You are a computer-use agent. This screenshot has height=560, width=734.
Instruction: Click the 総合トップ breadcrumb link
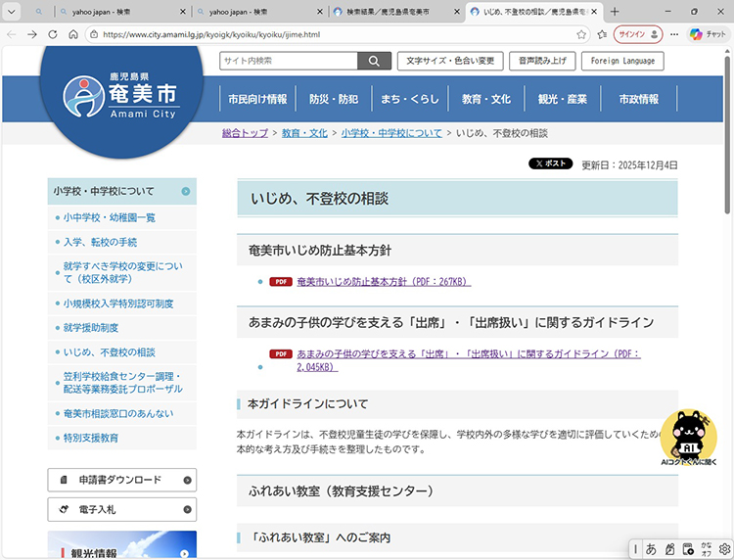point(245,132)
